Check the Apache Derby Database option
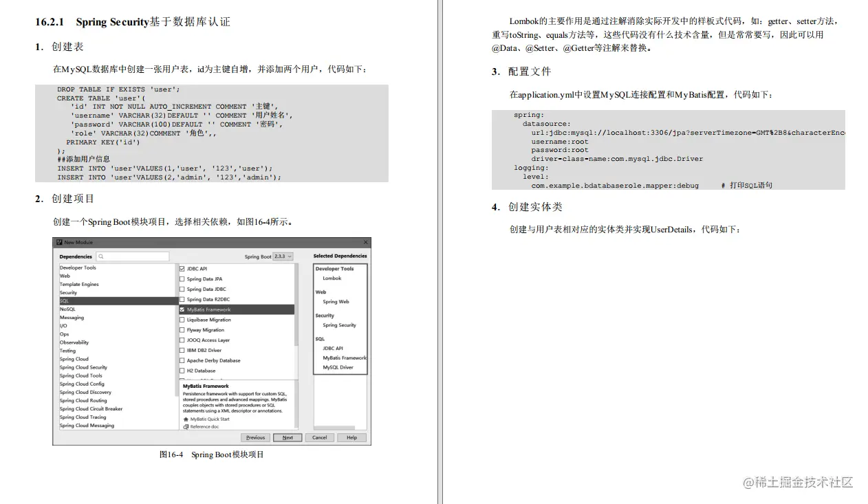 click(181, 360)
